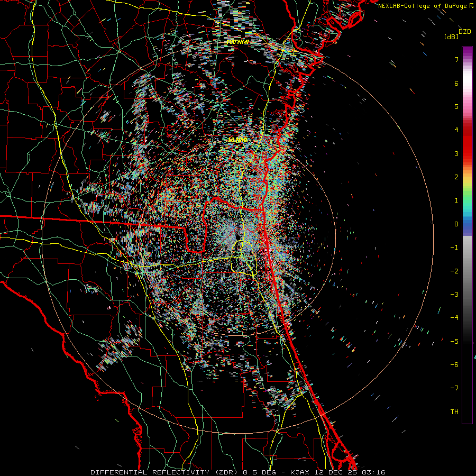Click the DZD product label
The height and width of the screenshot is (476, 476).
465,32
